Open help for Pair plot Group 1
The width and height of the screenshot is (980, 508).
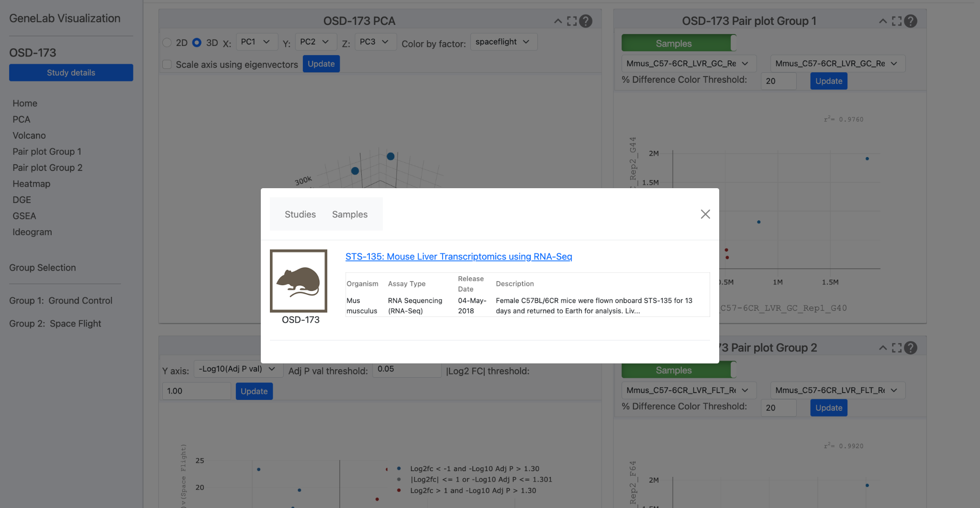(911, 21)
